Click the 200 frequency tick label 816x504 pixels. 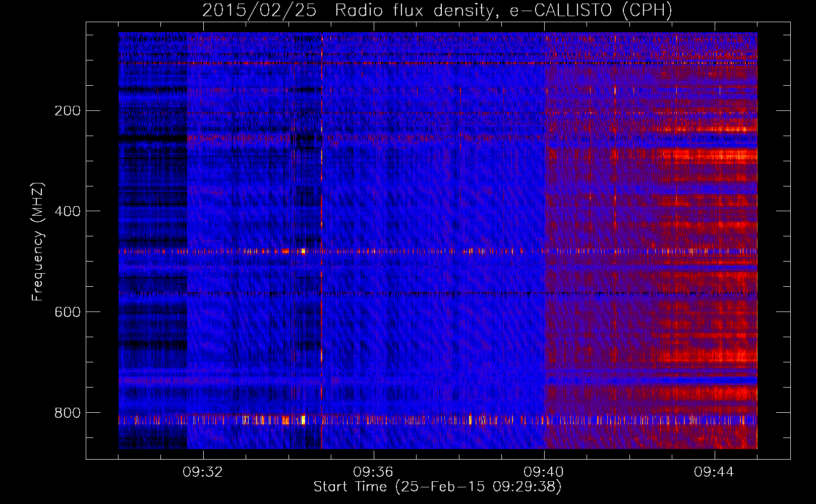(x=68, y=111)
